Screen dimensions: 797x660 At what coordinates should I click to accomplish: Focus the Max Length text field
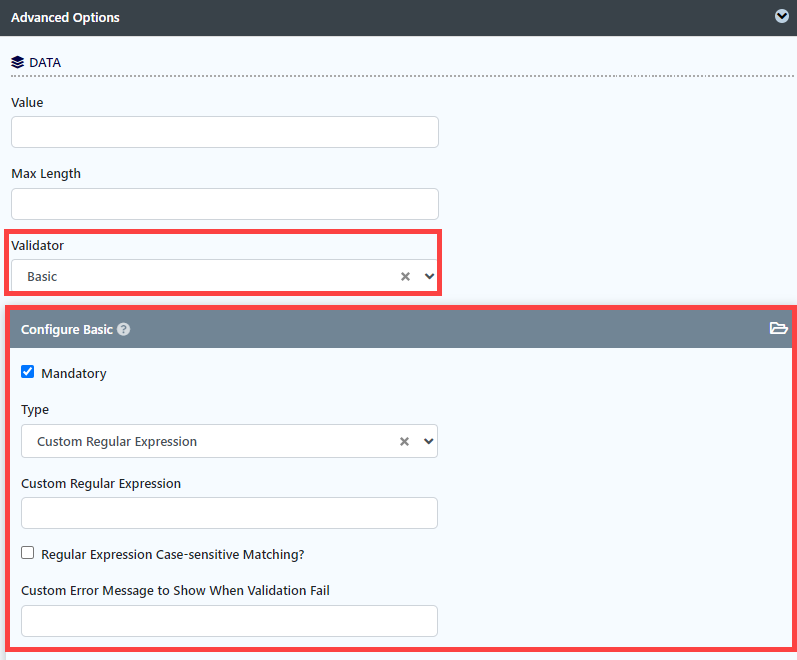(225, 204)
